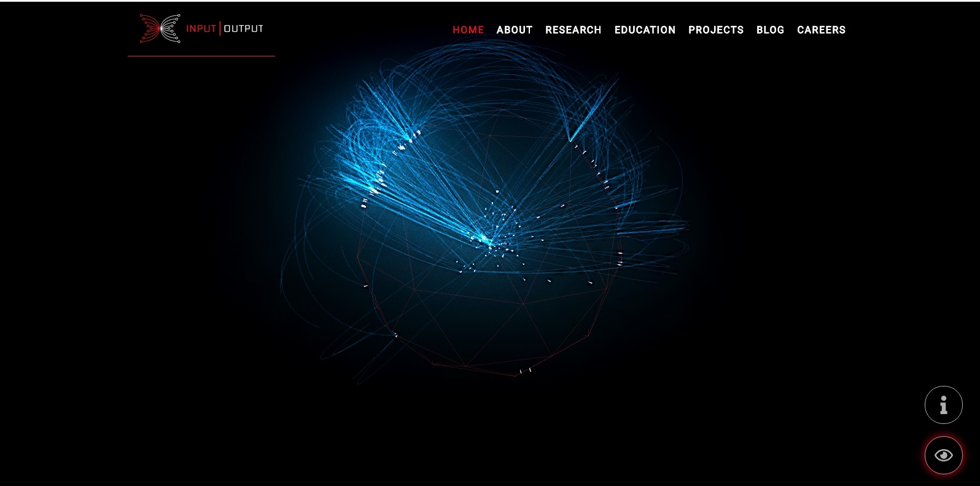Click the butterfly circuit logo icon

[160, 29]
